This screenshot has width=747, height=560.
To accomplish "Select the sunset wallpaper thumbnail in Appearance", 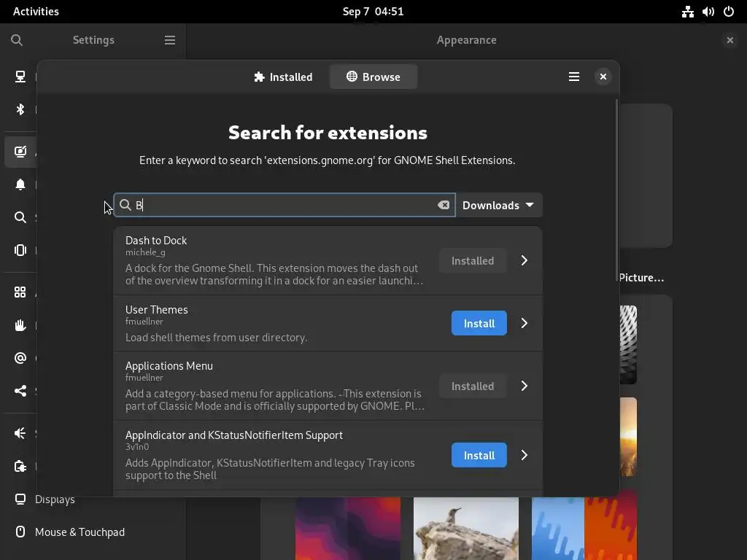I will point(628,437).
